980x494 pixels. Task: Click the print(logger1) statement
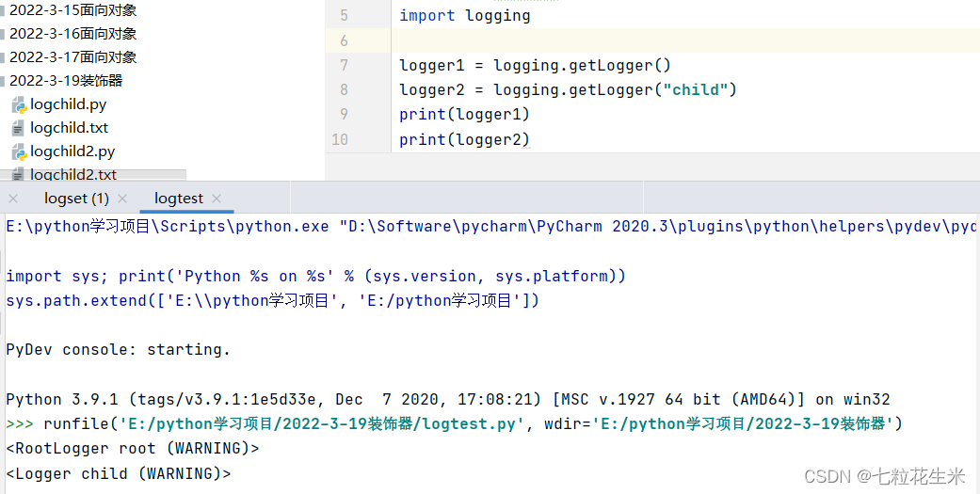click(x=464, y=114)
